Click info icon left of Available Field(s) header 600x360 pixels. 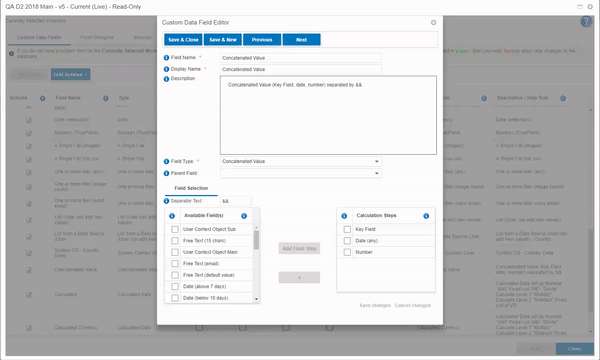(x=172, y=216)
